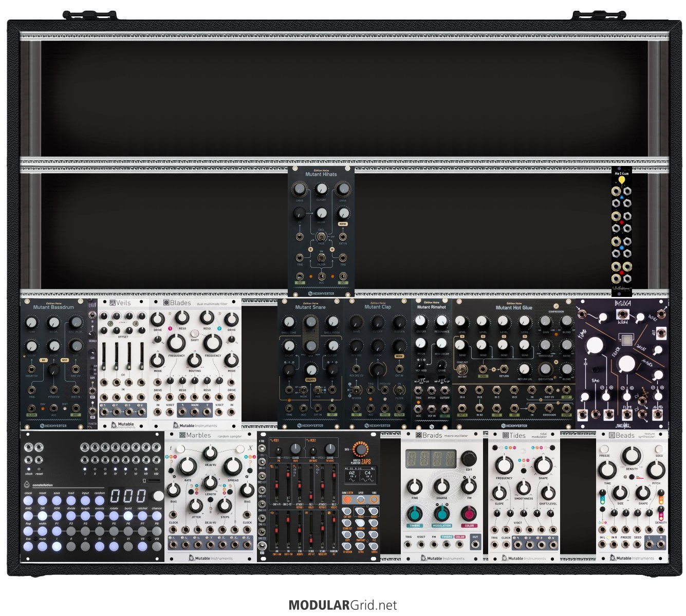
Task: Click the Hexinverter logo on Mutant Bassdrum
Action: pos(53,425)
